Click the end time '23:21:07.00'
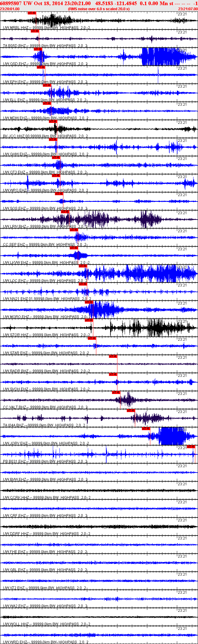The width and height of the screenshot is (198, 644). click(x=188, y=9)
